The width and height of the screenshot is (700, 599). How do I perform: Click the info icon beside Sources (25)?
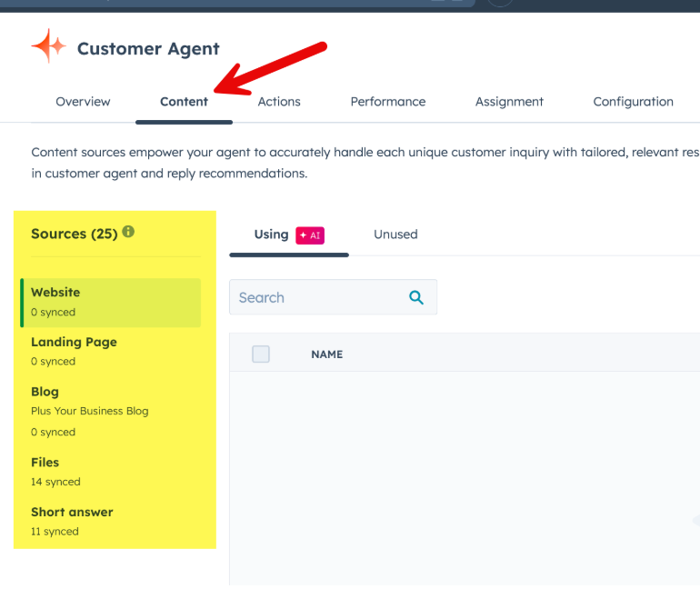[128, 233]
